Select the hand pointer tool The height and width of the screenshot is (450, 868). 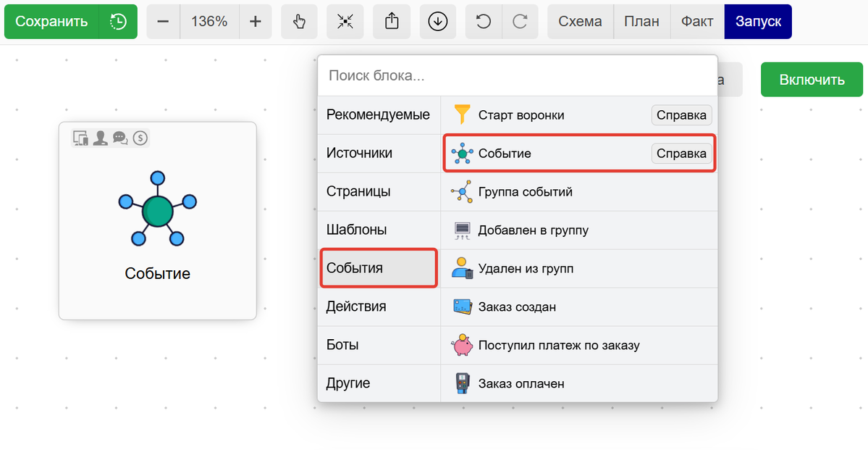pos(299,22)
